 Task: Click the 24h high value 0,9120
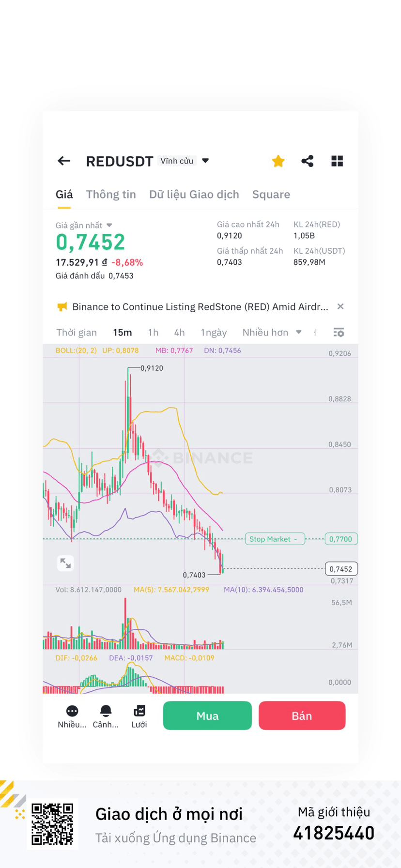coord(230,236)
